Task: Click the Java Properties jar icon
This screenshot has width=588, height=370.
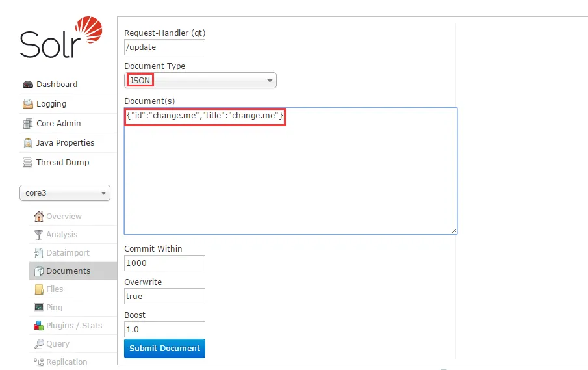Action: [x=28, y=143]
